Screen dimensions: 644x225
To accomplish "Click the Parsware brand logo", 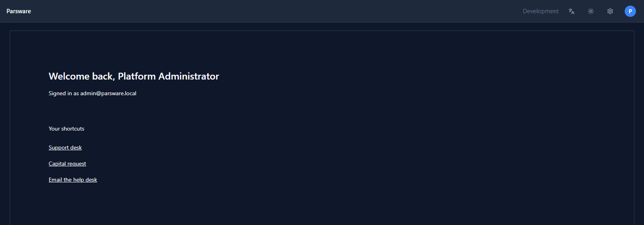I will pyautogui.click(x=19, y=11).
